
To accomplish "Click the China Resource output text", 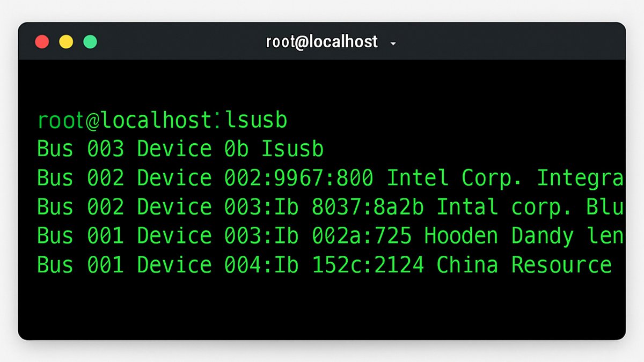I will point(524,265).
